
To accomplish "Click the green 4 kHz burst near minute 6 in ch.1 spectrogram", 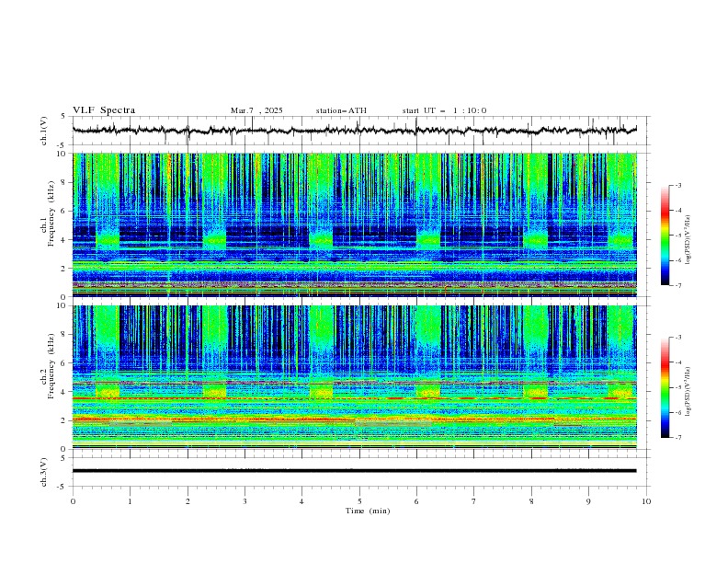I will [428, 240].
